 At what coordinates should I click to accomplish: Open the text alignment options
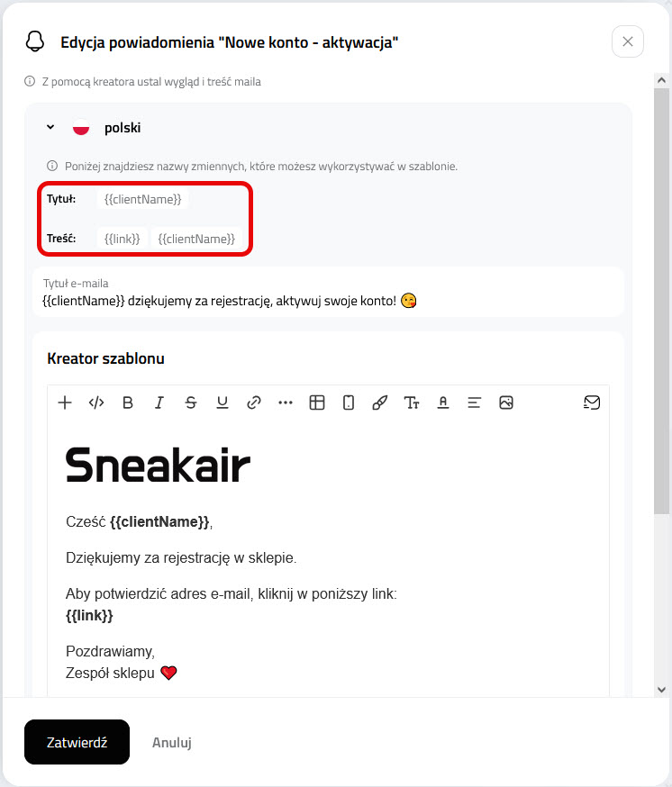[474, 403]
